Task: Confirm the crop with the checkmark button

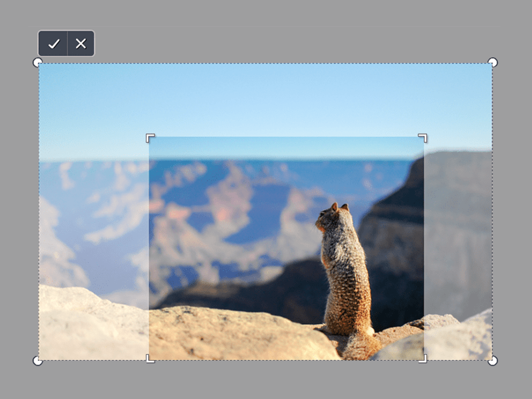Action: [x=53, y=43]
